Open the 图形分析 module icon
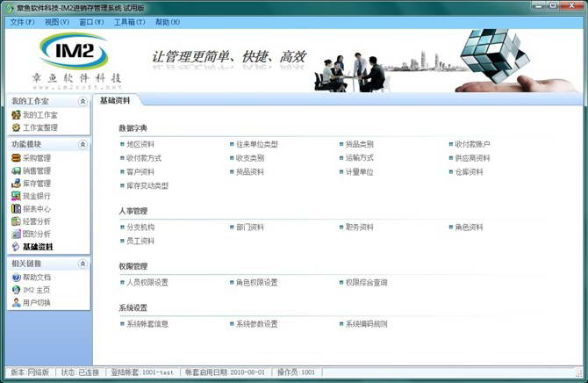588x383 pixels. pyautogui.click(x=16, y=234)
